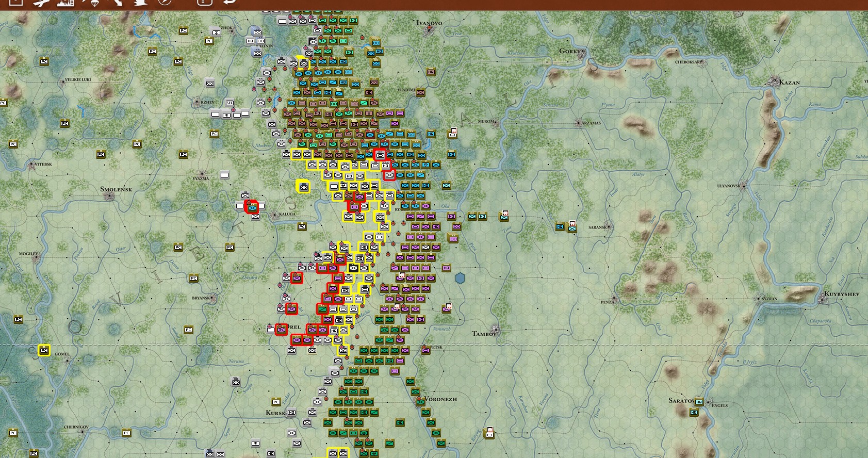Click the Vyazma town label
The width and height of the screenshot is (868, 458).
201,178
